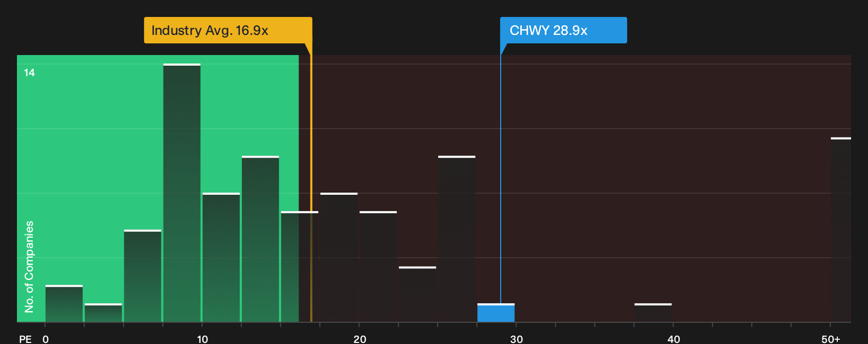Select the tallest histogram bar at 14
This screenshot has width=868, height=344.
point(182,193)
